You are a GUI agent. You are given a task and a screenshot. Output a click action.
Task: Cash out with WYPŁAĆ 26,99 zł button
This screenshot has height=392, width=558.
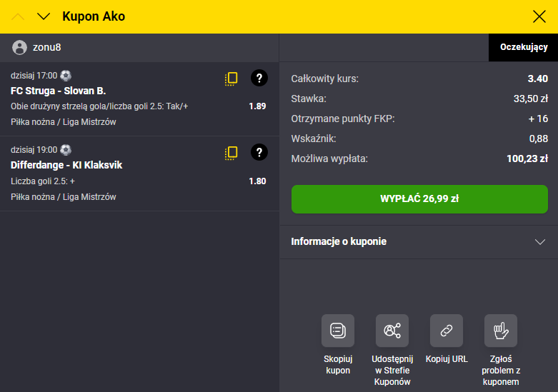coord(419,198)
